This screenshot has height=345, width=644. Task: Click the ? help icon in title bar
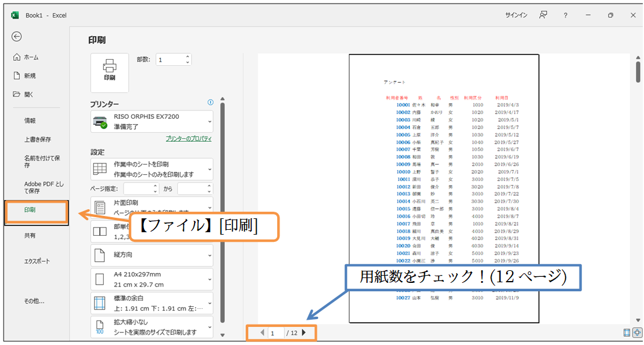coord(566,15)
